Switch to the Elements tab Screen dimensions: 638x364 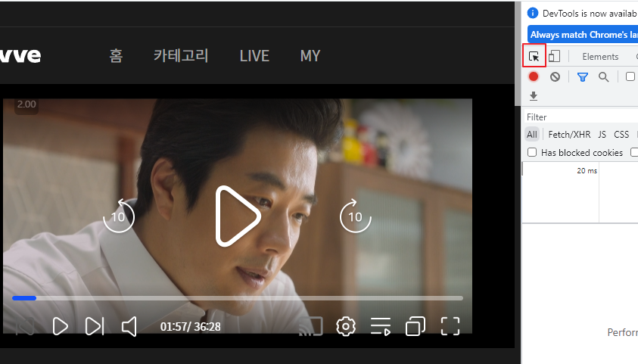tap(600, 57)
